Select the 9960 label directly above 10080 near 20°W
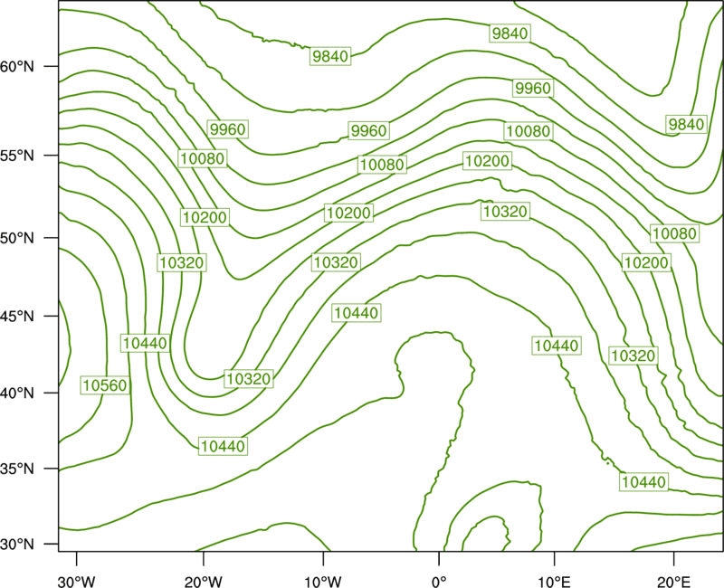 228,129
